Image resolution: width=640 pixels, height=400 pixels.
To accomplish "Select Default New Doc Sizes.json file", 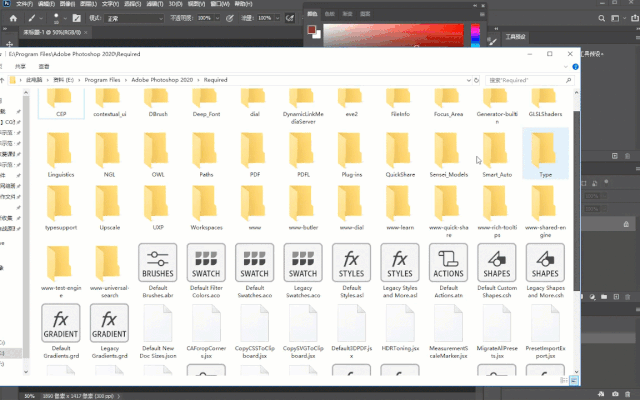I will click(x=158, y=331).
